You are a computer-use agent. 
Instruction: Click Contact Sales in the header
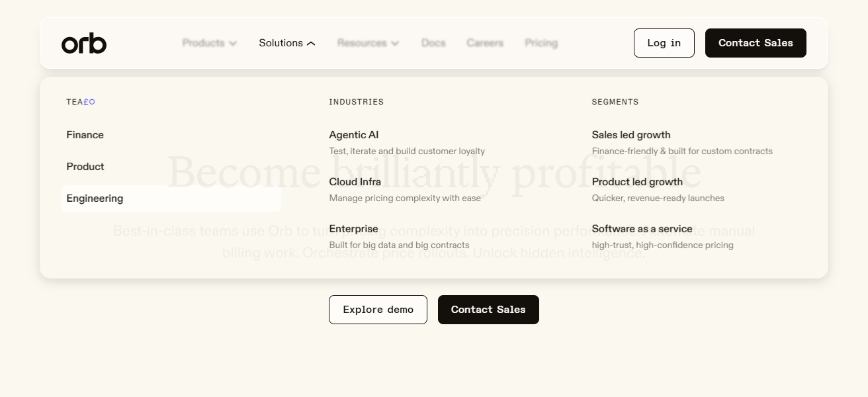pyautogui.click(x=756, y=43)
